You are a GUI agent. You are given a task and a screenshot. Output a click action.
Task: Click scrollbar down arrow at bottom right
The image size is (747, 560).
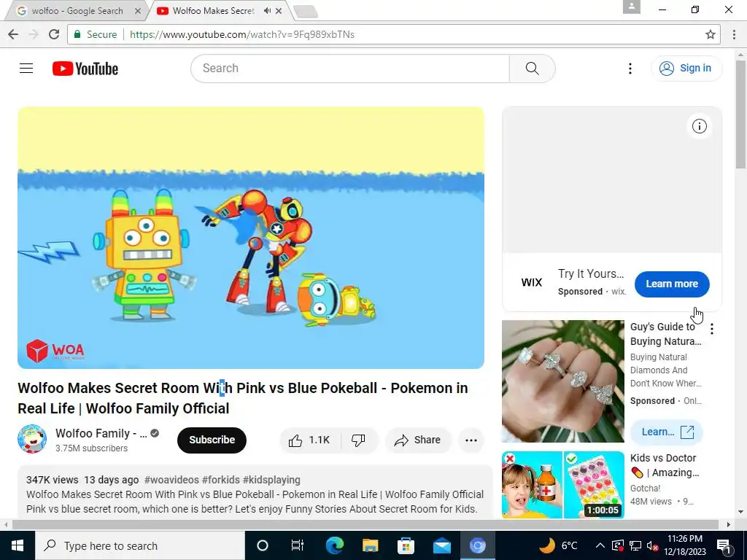(x=740, y=512)
